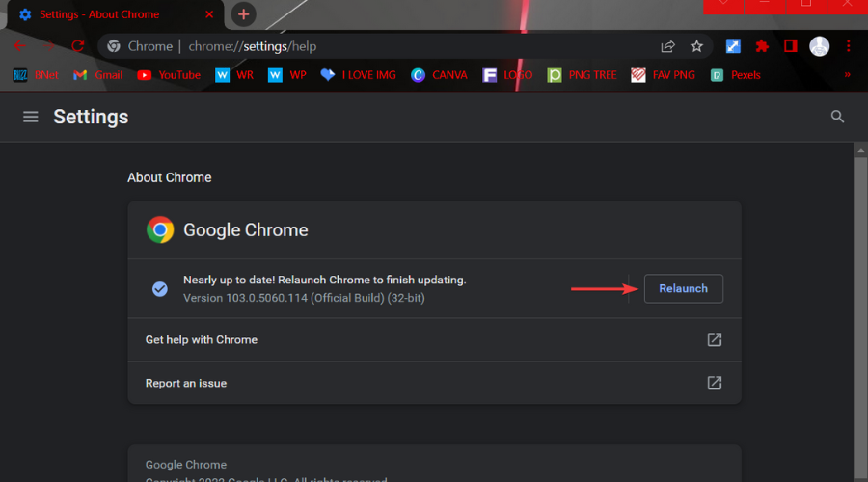Open Report an issue row
Screen dimensions: 868x482
(x=435, y=383)
